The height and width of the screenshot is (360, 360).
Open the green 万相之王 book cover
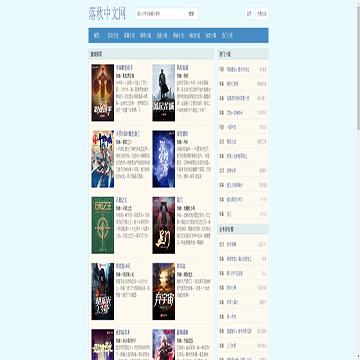pyautogui.click(x=103, y=225)
